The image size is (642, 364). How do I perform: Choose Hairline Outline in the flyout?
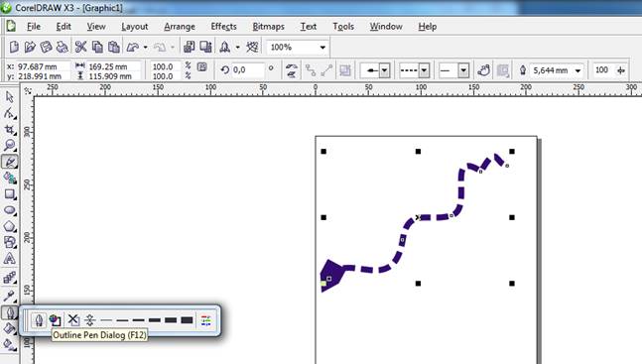point(90,319)
